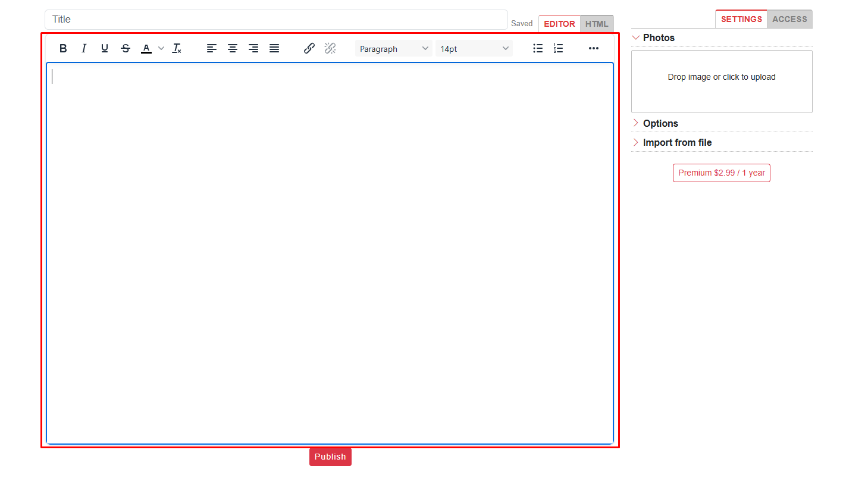Click the Saved status text
The height and width of the screenshot is (481, 868).
[x=522, y=24]
